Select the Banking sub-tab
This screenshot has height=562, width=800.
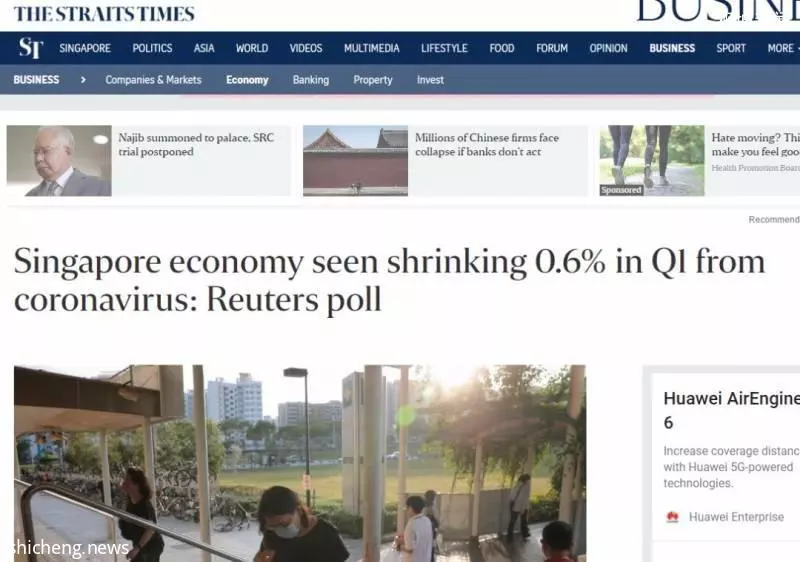tap(311, 80)
